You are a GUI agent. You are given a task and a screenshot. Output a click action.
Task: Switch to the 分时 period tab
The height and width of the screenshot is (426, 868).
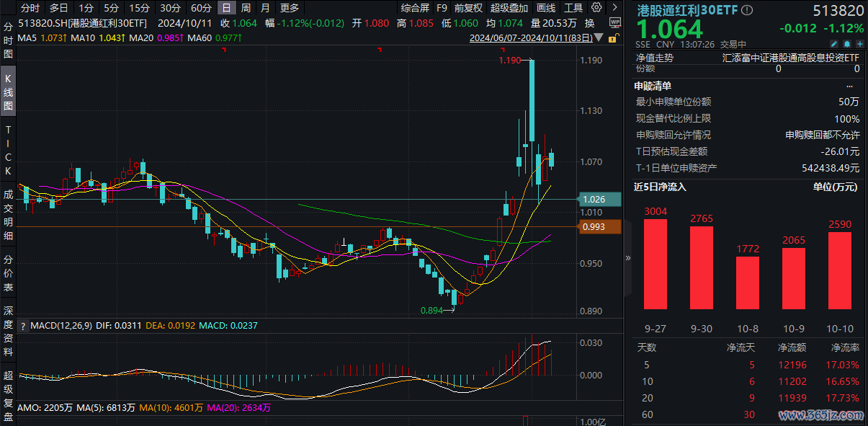(30, 8)
